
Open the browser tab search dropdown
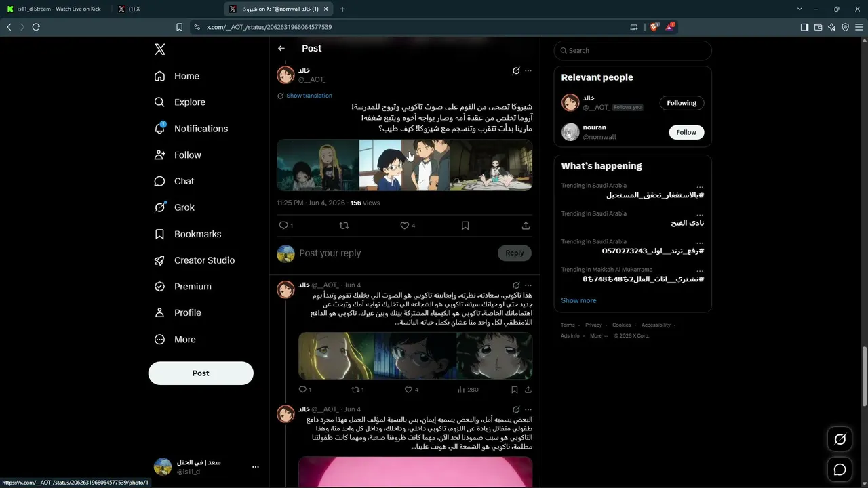800,9
